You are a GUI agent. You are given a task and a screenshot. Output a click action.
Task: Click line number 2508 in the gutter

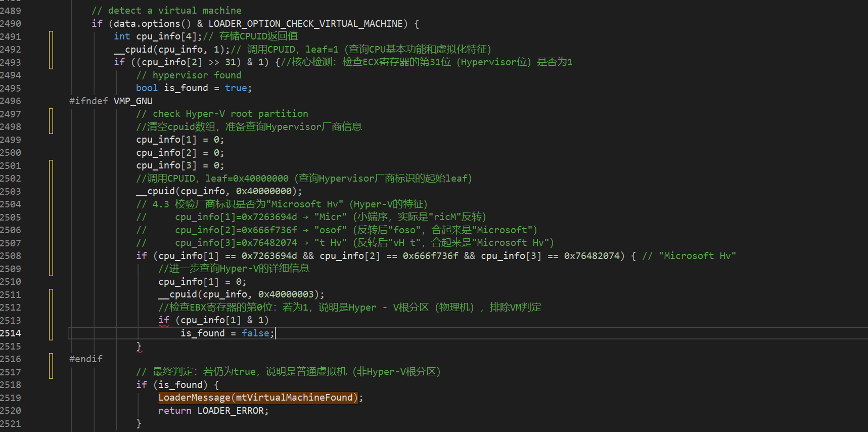(11, 256)
